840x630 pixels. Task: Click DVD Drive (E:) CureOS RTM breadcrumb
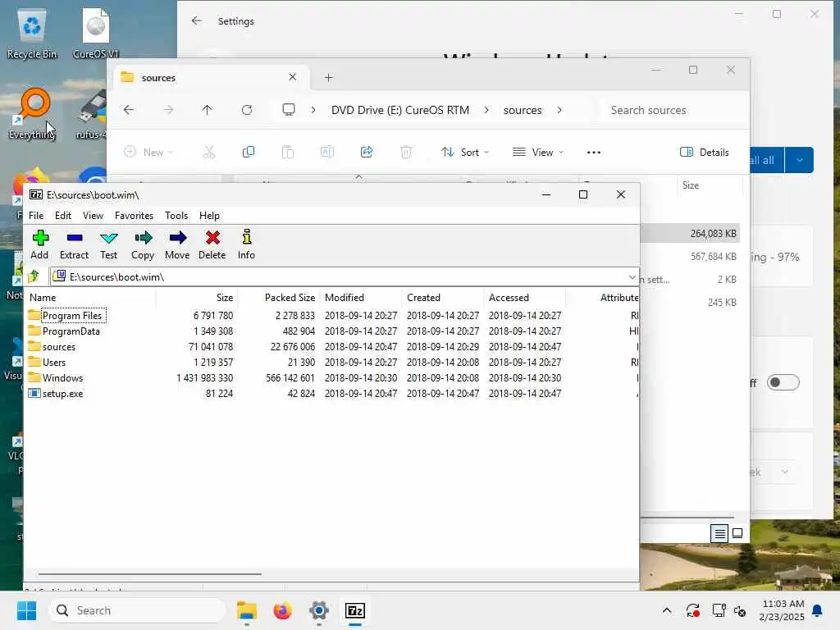click(400, 110)
